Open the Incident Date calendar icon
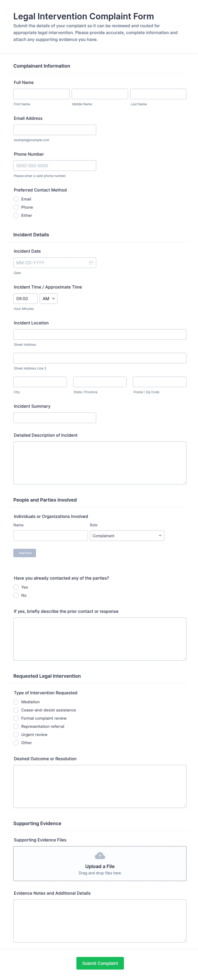 click(91, 263)
